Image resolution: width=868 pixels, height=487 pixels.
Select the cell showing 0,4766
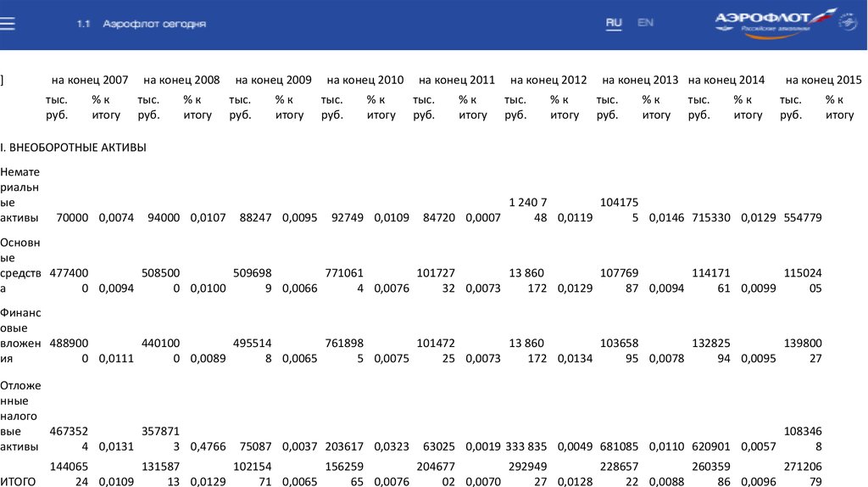pyautogui.click(x=208, y=445)
